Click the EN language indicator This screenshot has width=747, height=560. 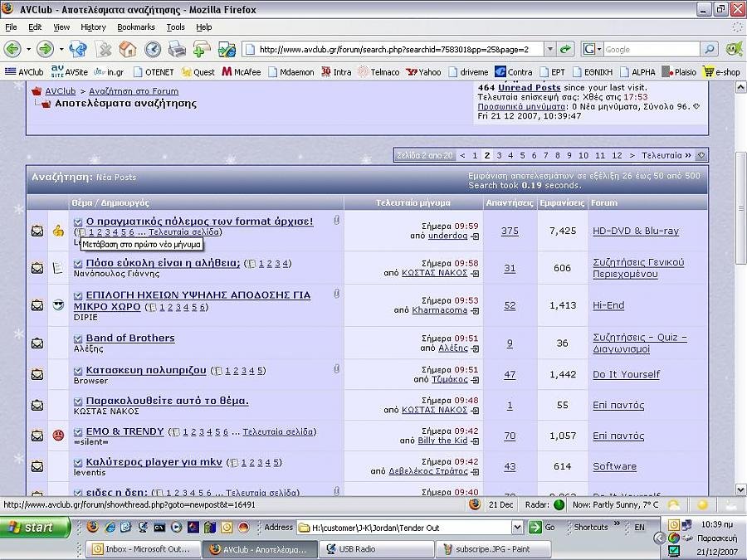pyautogui.click(x=639, y=527)
